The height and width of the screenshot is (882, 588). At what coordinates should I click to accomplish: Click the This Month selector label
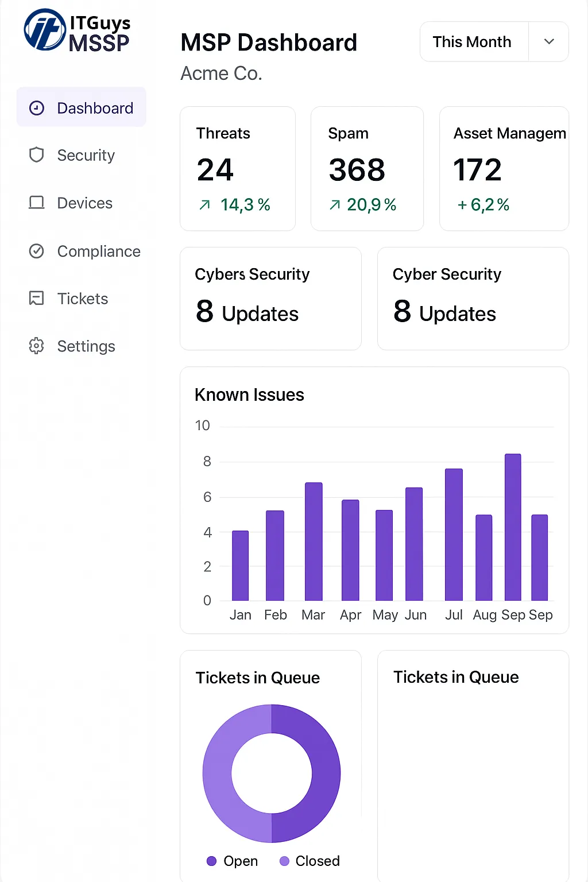472,42
